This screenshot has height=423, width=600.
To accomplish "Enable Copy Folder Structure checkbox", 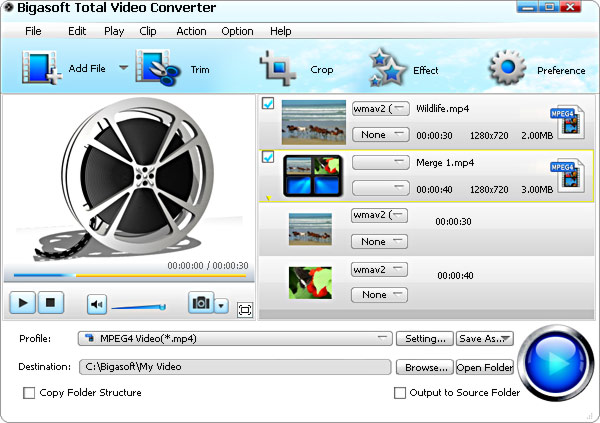I will pyautogui.click(x=29, y=393).
